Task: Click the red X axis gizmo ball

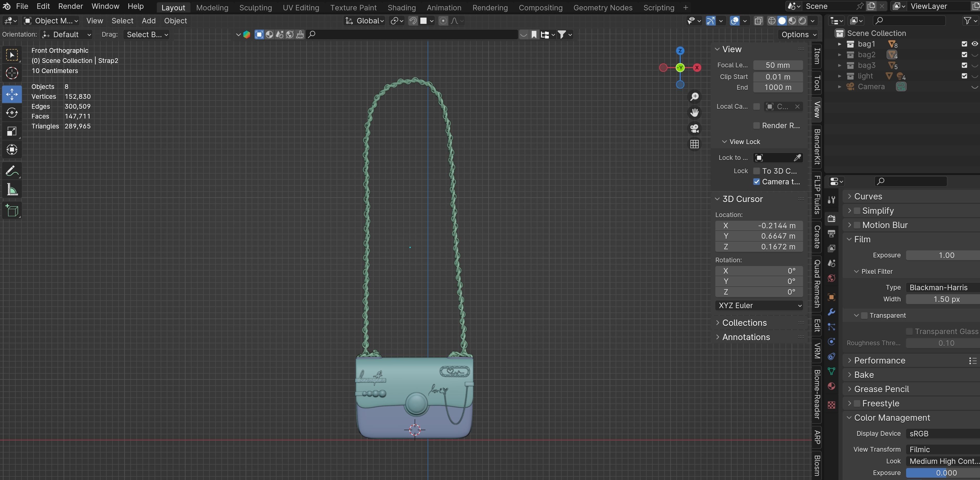Action: (697, 68)
